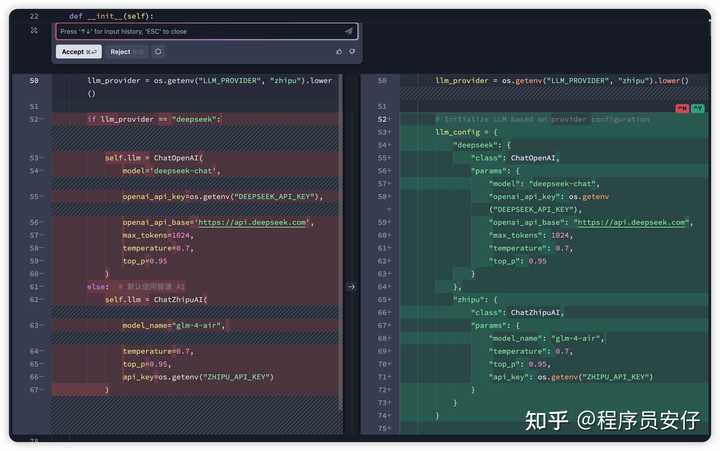Click added line '"class": ChatOpenAI,'
Viewport: 720px width, 451px height.
515,158
